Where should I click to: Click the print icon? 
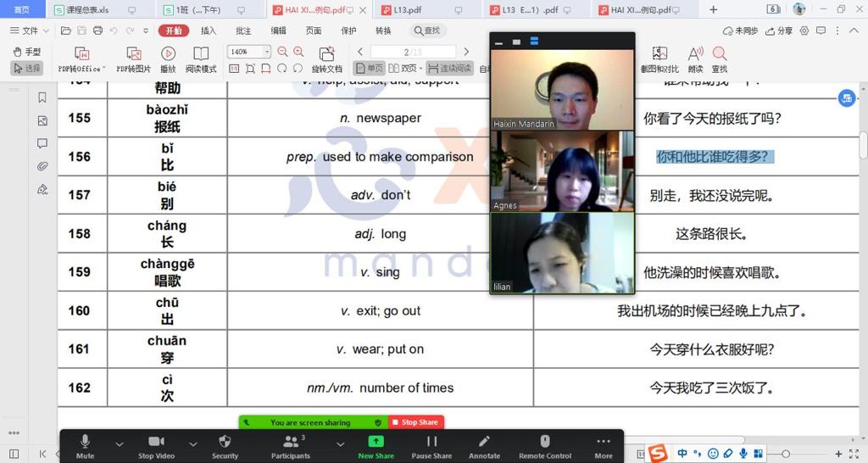click(x=98, y=31)
